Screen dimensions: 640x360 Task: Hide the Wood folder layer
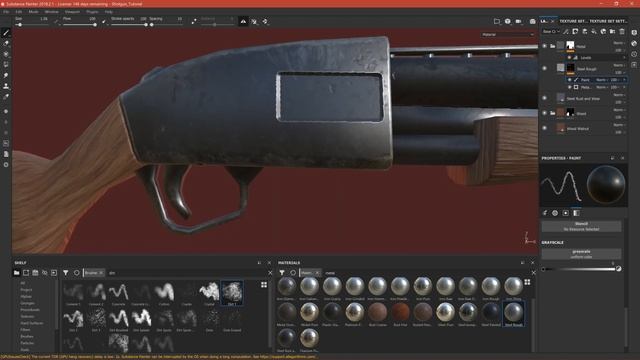pos(544,113)
